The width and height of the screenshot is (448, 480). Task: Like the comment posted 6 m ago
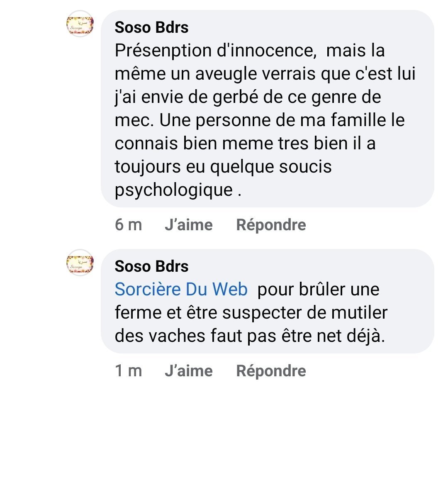(188, 225)
